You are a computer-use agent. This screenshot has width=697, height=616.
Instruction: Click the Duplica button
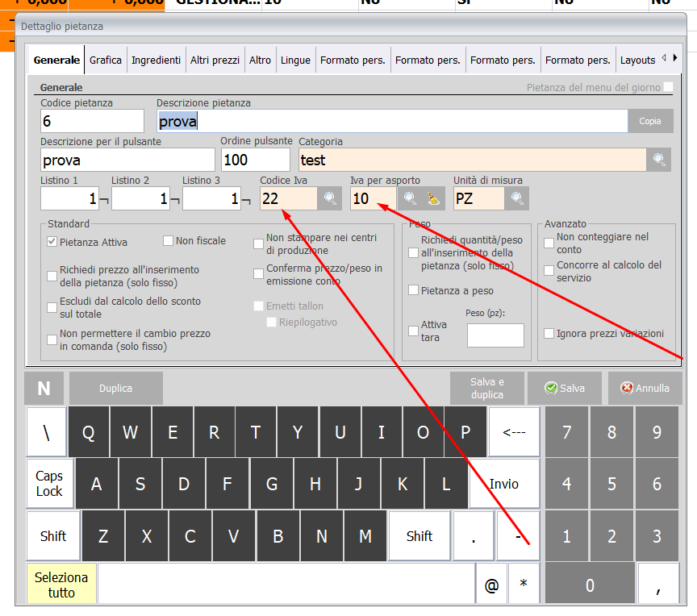pyautogui.click(x=115, y=388)
